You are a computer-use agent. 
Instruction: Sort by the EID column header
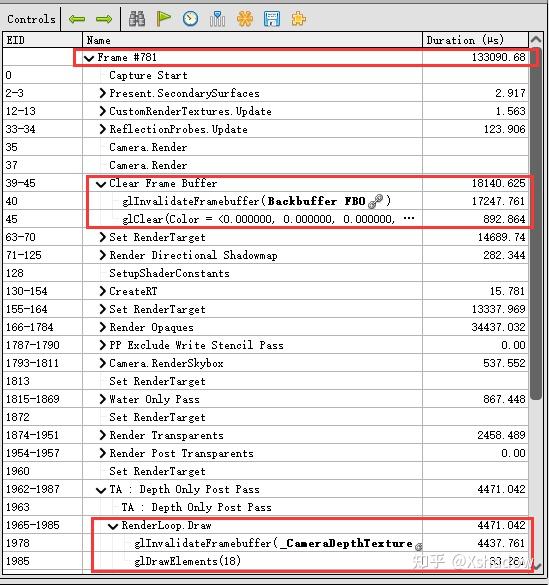(43, 40)
